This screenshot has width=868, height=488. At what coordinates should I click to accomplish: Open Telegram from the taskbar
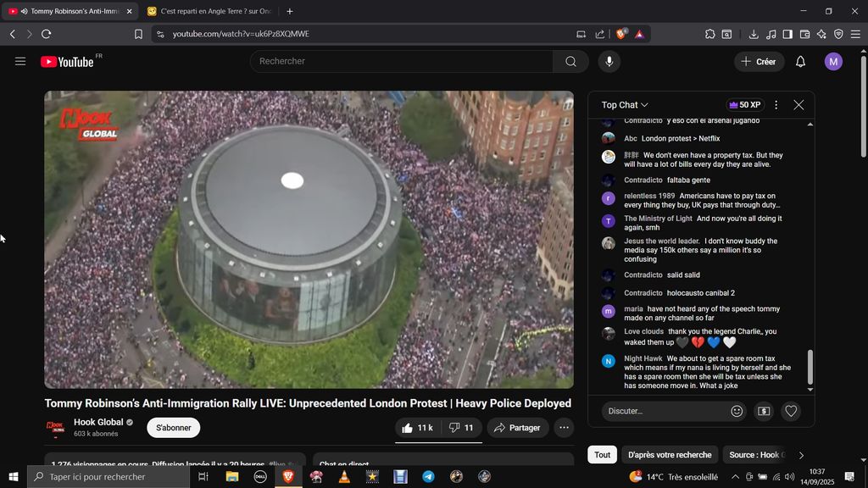pyautogui.click(x=428, y=476)
